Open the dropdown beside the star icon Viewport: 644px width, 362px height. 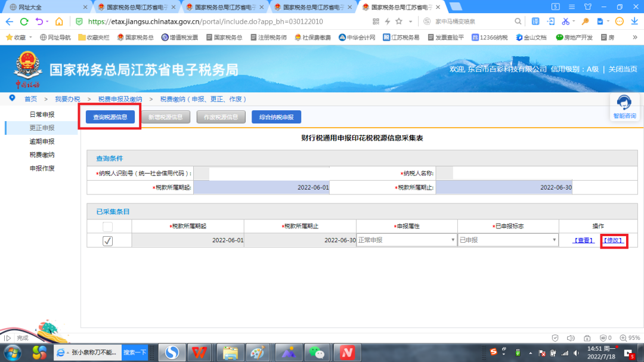pyautogui.click(x=410, y=21)
